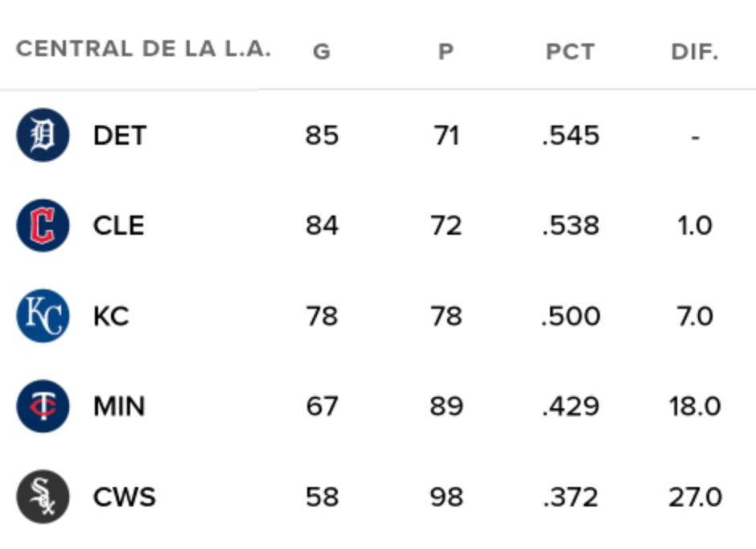Click Minnesota's 18.0 games behind value
The image size is (756, 549).
pyautogui.click(x=694, y=407)
